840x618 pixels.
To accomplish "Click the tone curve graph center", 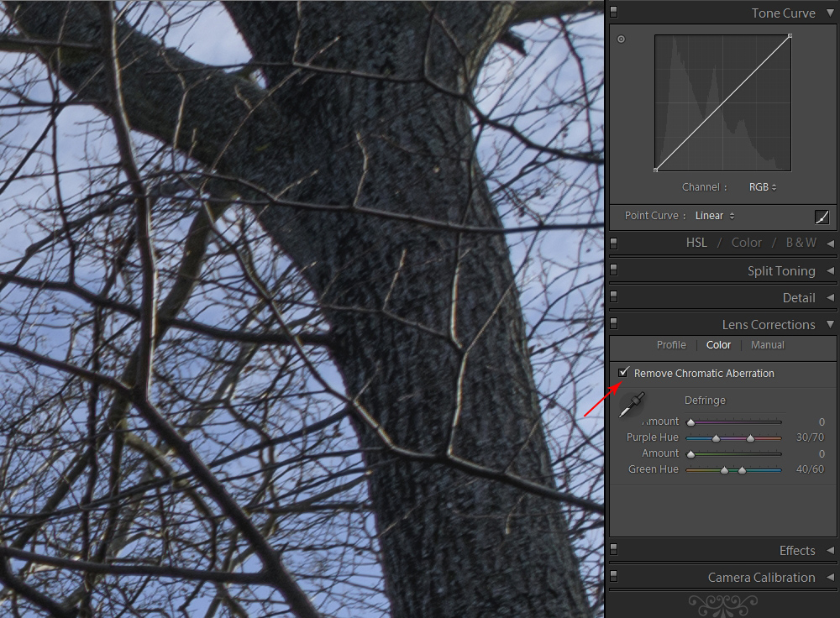I will tap(722, 103).
